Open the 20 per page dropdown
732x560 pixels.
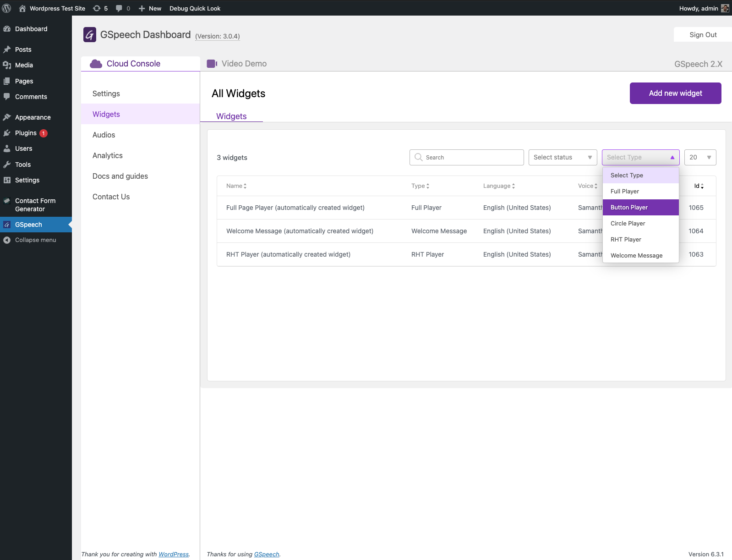700,157
